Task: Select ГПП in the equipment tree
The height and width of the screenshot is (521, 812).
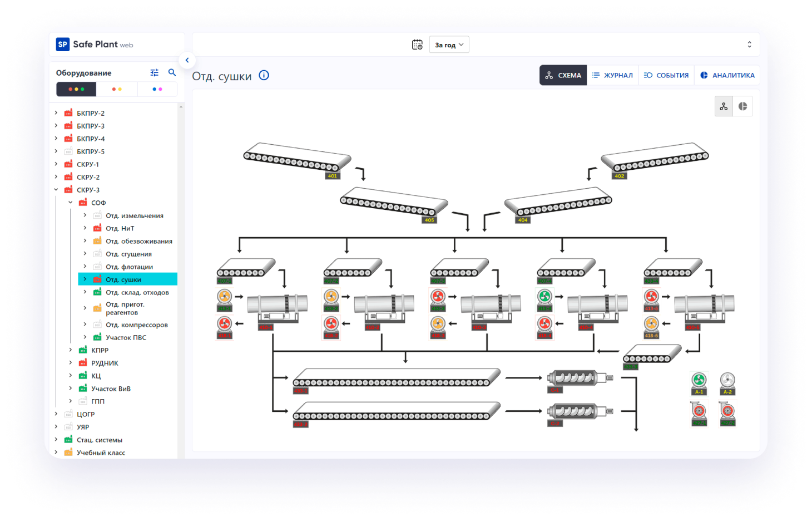Action: coord(98,401)
